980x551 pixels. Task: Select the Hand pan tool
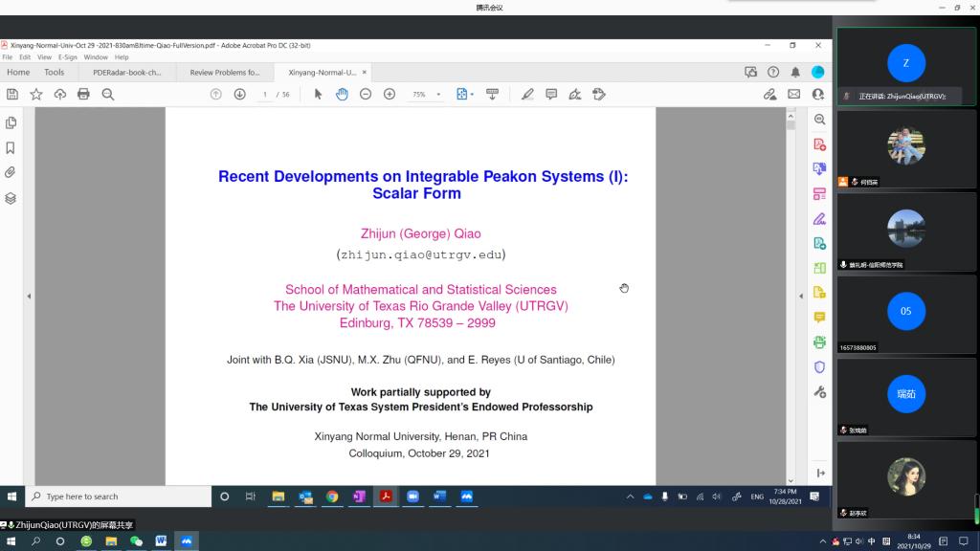pyautogui.click(x=342, y=94)
